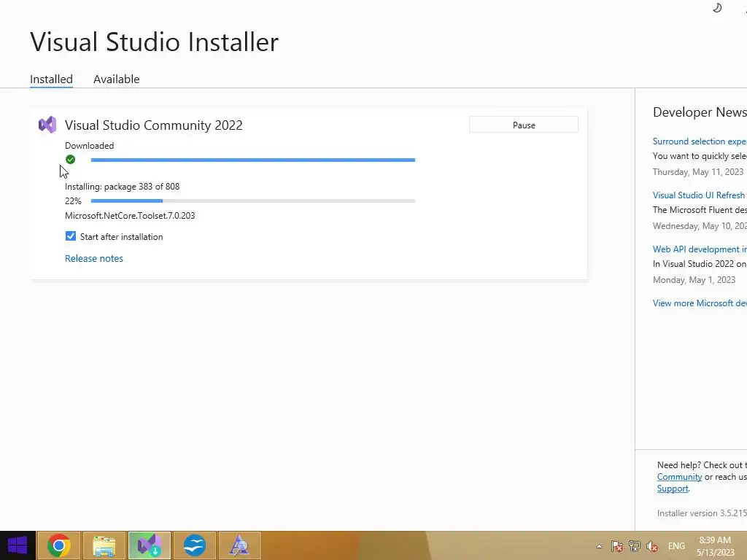747x560 pixels.
Task: Launch Google Chrome from the taskbar
Action: coord(59,545)
